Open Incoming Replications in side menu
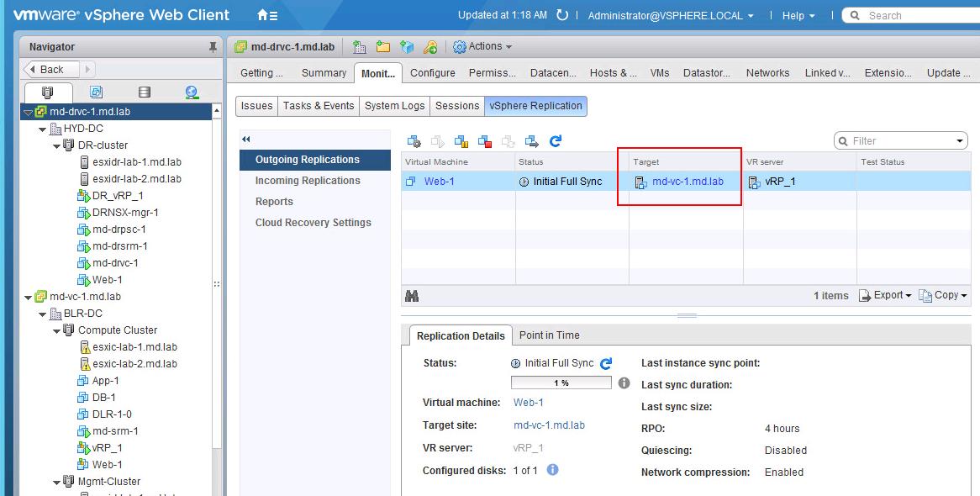Image resolution: width=980 pixels, height=496 pixels. click(x=315, y=181)
